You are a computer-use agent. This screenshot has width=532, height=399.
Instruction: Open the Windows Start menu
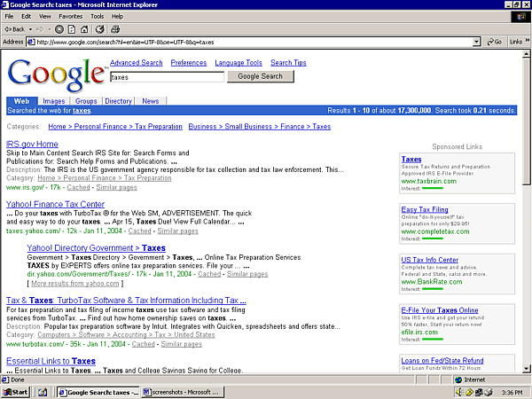16,391
